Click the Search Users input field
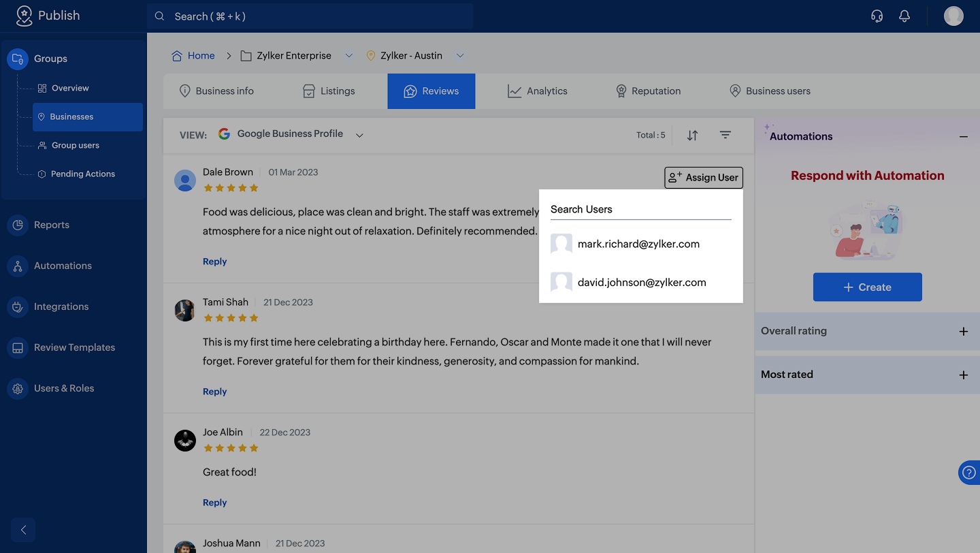Screen dimensions: 980x553 (x=640, y=209)
